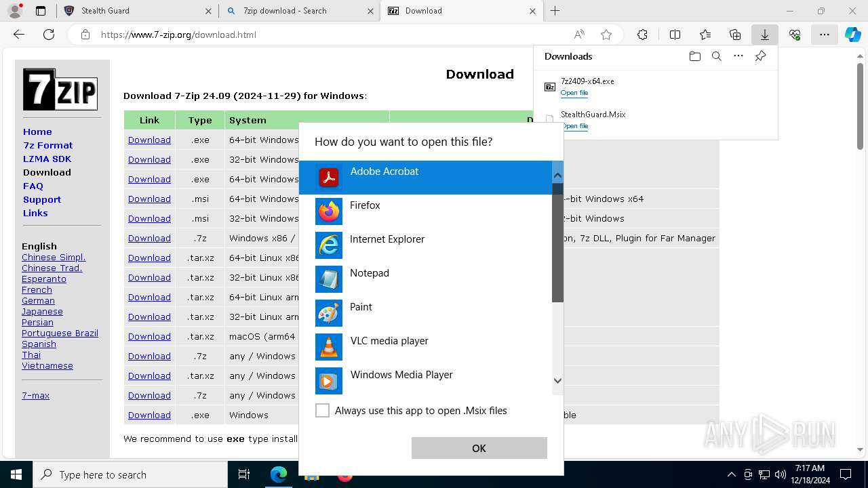
Task: Click the Read aloud icon
Action: tap(579, 35)
